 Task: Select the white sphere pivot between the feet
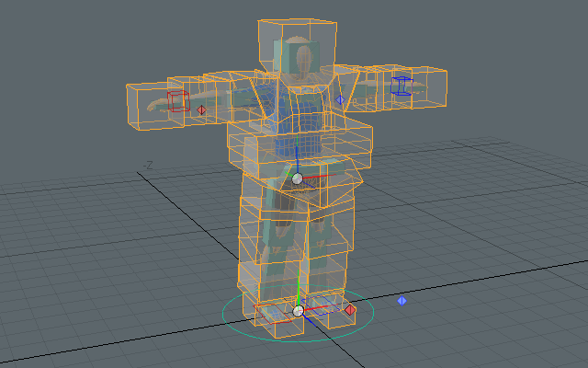(298, 312)
